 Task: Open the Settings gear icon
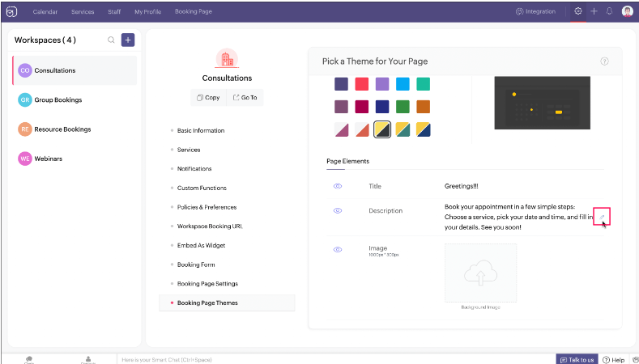tap(577, 11)
